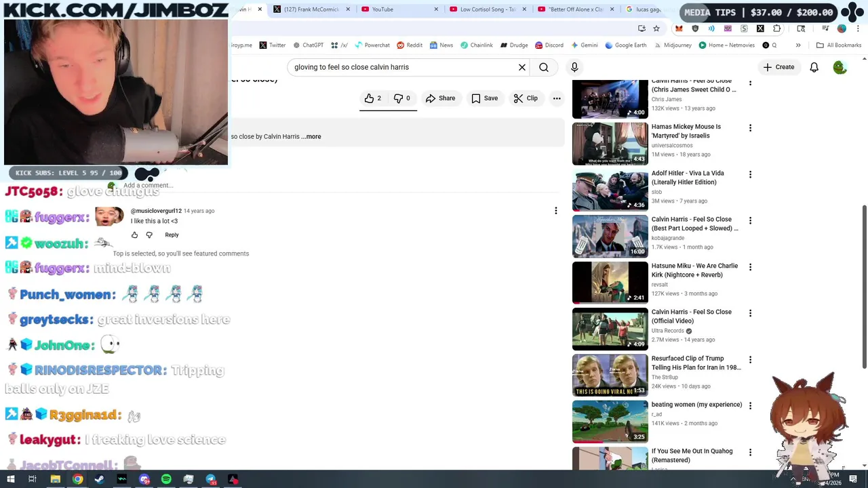Open more actions ellipsis under video
The image size is (868, 488).
[557, 98]
